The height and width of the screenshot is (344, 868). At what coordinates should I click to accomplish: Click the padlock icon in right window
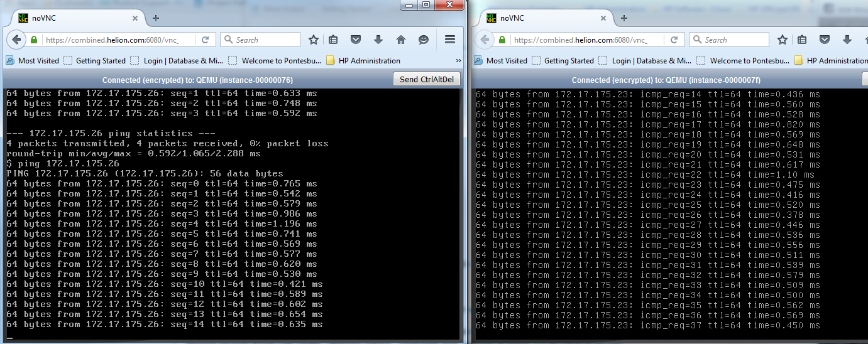[x=503, y=40]
